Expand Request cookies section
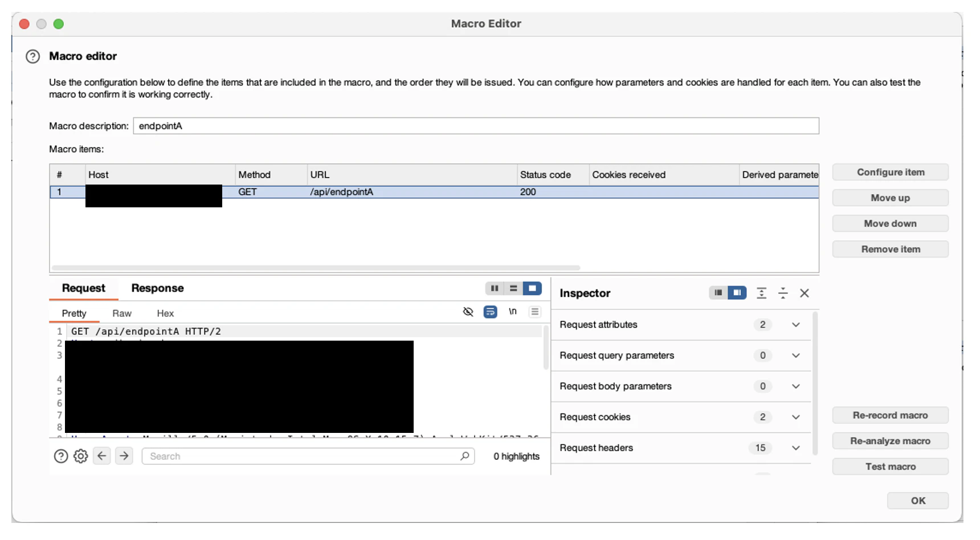980x540 pixels. [796, 417]
